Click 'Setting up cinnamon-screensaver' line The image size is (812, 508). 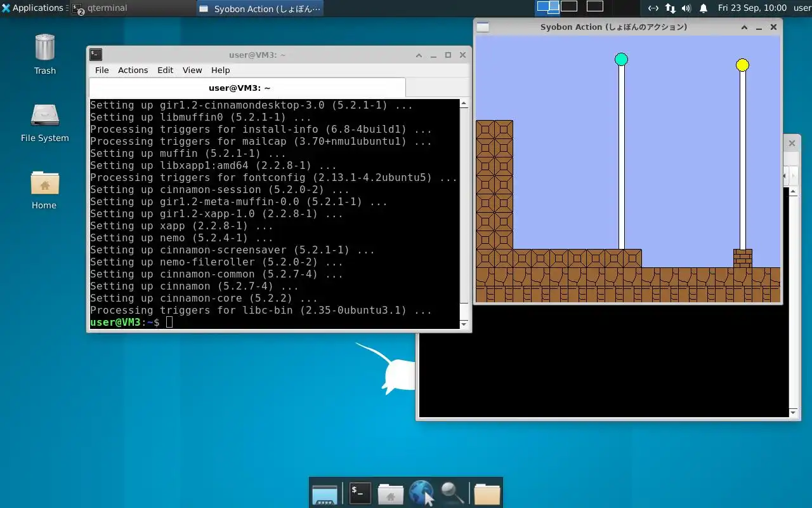pyautogui.click(x=232, y=250)
